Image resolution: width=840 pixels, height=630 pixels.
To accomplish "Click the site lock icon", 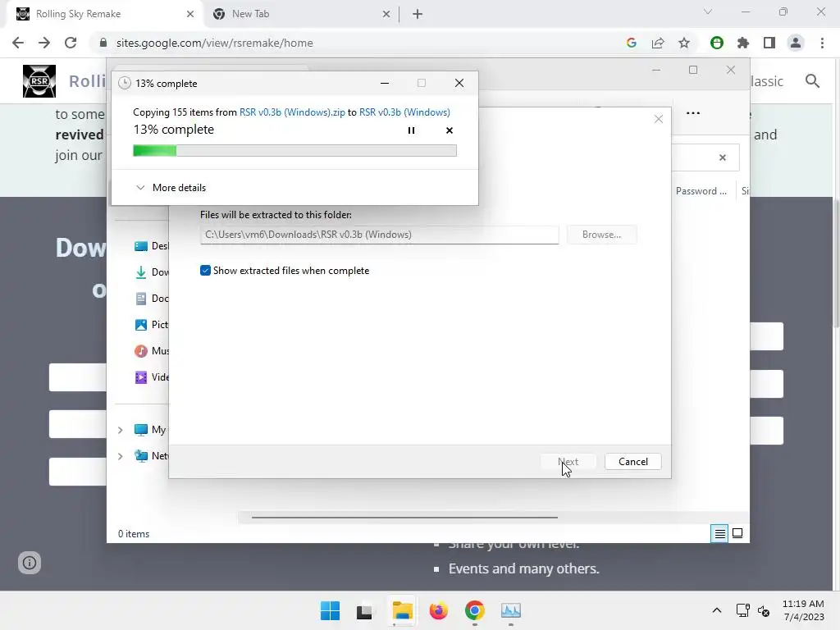I will coord(103,43).
